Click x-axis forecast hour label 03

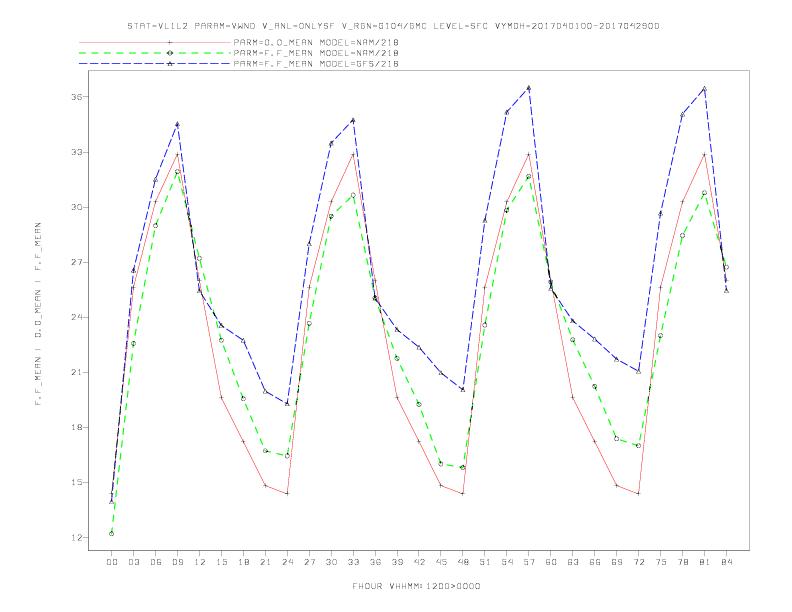(x=133, y=562)
